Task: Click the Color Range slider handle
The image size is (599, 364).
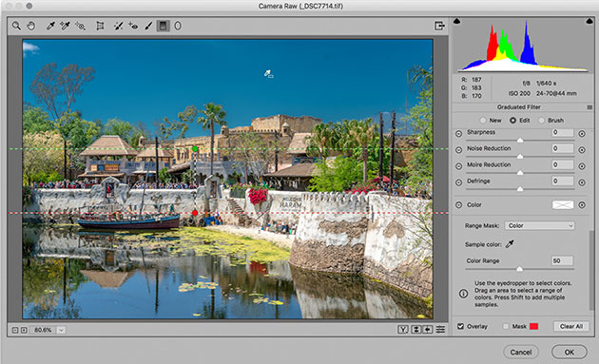Action: coord(519,269)
